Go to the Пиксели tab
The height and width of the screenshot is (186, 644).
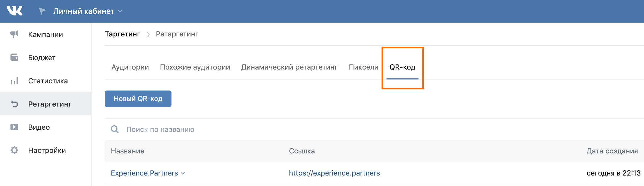[x=363, y=67]
